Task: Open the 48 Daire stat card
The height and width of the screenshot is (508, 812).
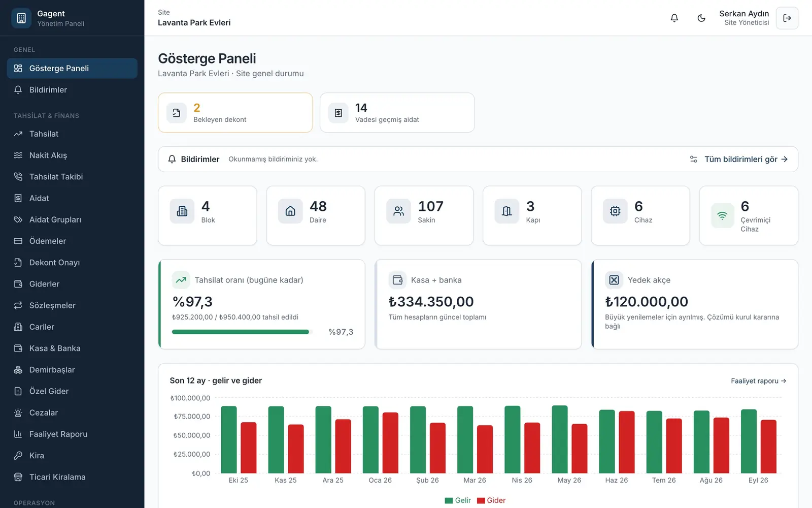Action: pos(316,215)
